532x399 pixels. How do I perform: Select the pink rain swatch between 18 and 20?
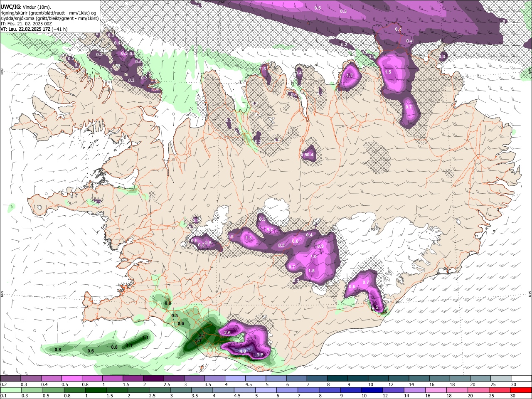(x=458, y=390)
